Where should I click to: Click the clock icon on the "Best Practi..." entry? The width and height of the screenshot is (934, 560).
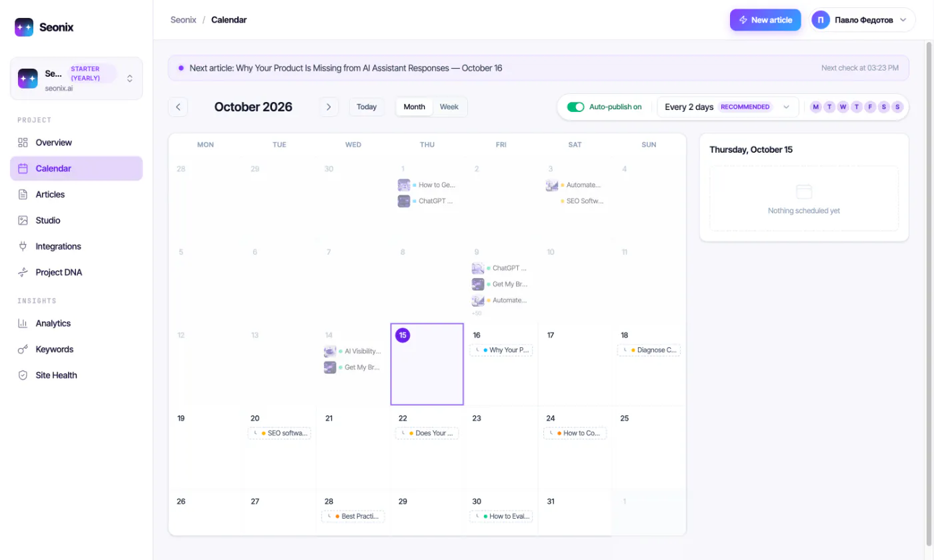click(329, 517)
